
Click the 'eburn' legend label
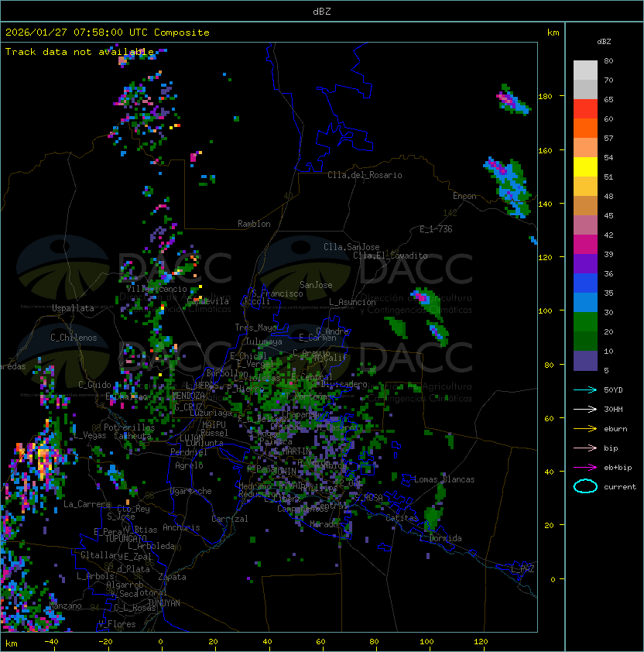click(x=615, y=429)
